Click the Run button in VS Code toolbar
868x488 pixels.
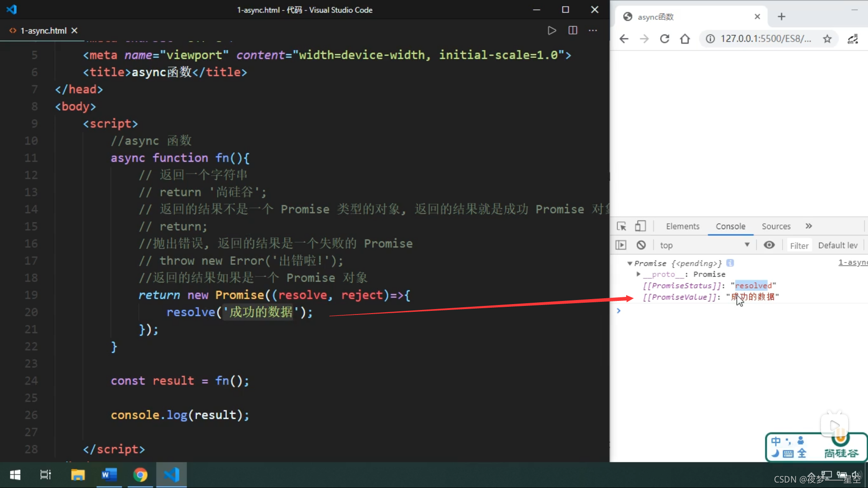point(552,30)
